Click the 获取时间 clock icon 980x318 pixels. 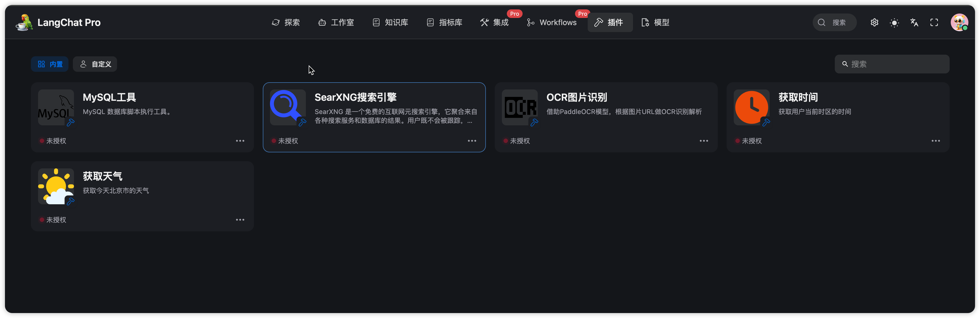752,107
